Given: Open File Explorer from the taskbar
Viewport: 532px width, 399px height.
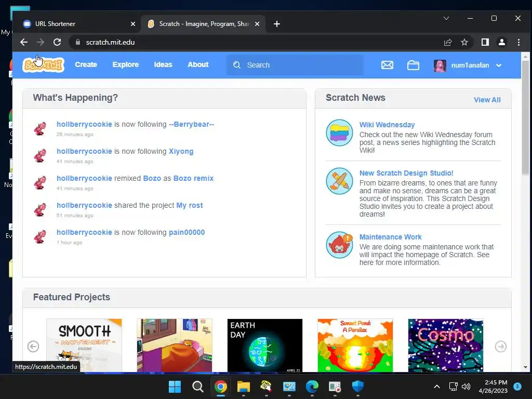Looking at the screenshot, I should (x=243, y=387).
